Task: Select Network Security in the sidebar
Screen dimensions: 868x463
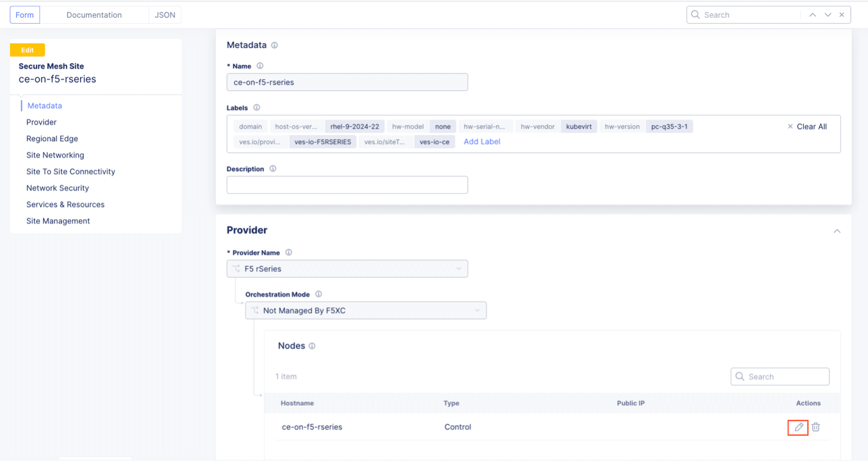Action: pyautogui.click(x=58, y=188)
